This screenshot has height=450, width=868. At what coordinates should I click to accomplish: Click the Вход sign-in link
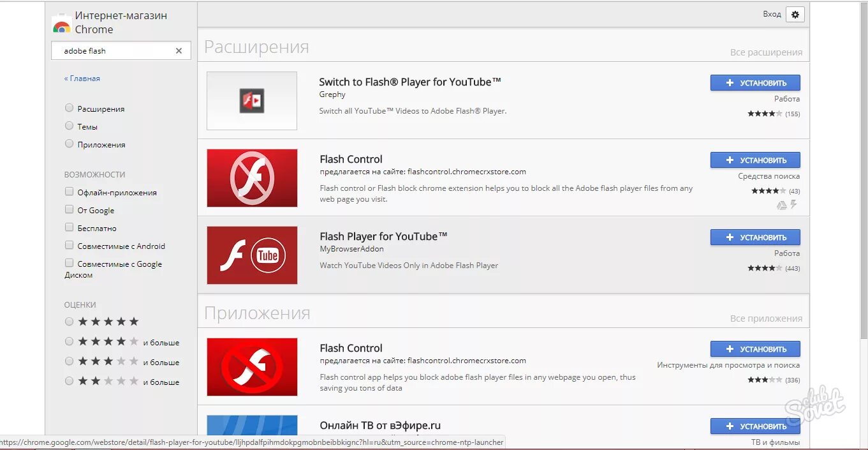[x=772, y=14]
